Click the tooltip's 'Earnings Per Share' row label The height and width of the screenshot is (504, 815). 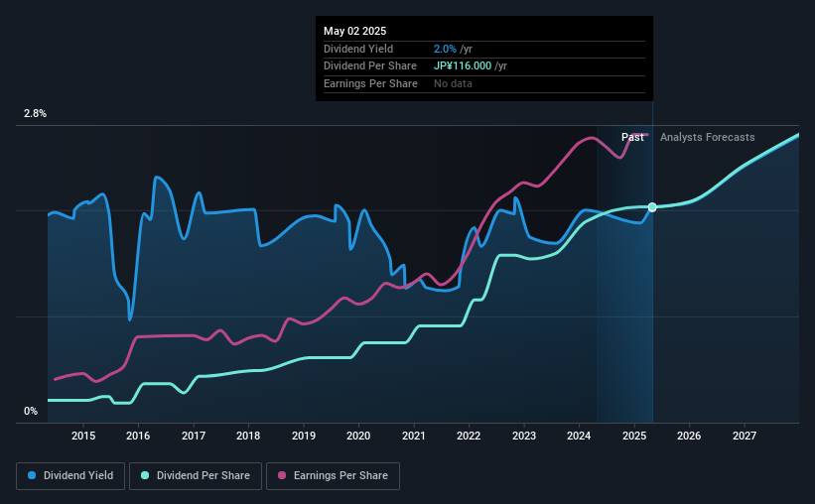(x=370, y=83)
